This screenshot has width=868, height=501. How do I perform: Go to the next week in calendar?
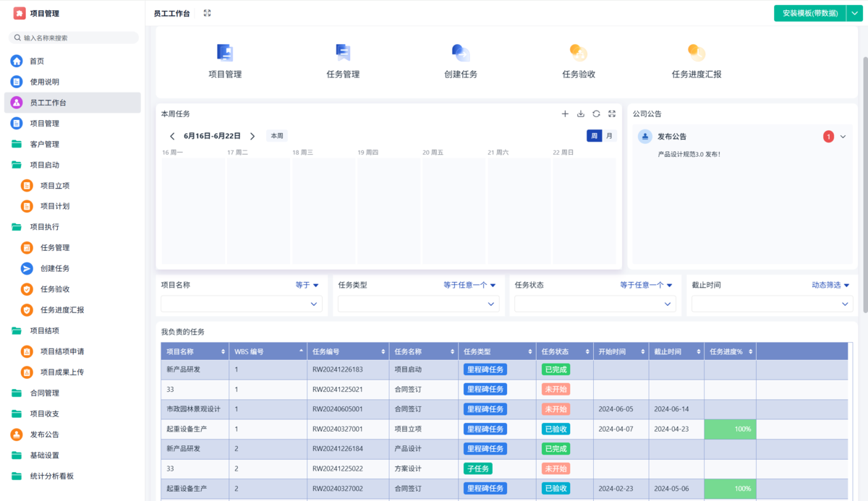(252, 136)
